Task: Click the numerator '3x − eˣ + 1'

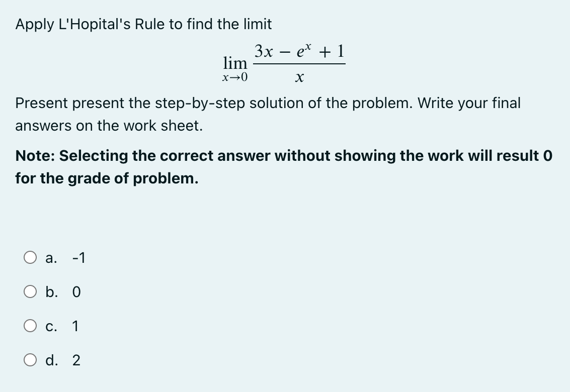Action: click(x=300, y=51)
